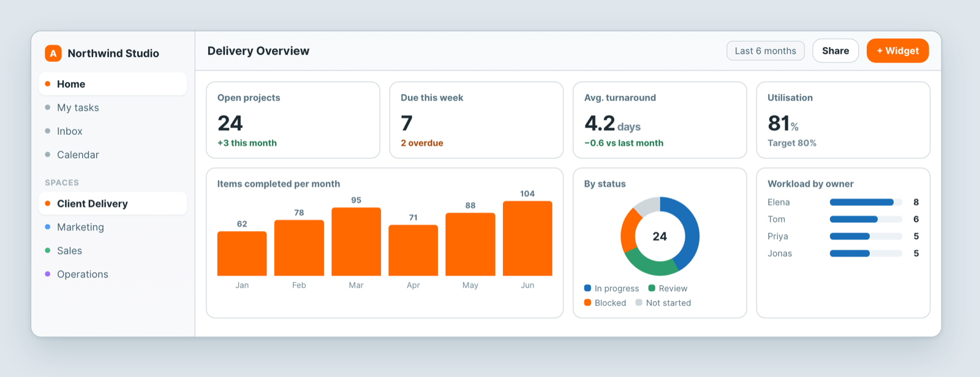Click Jonas's workload bar
The width and height of the screenshot is (980, 377).
(866, 254)
